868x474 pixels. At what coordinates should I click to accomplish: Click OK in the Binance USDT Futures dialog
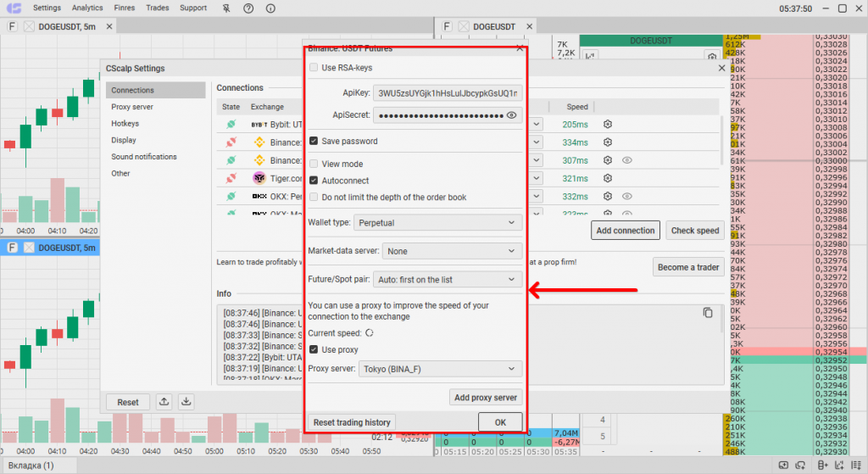click(500, 422)
